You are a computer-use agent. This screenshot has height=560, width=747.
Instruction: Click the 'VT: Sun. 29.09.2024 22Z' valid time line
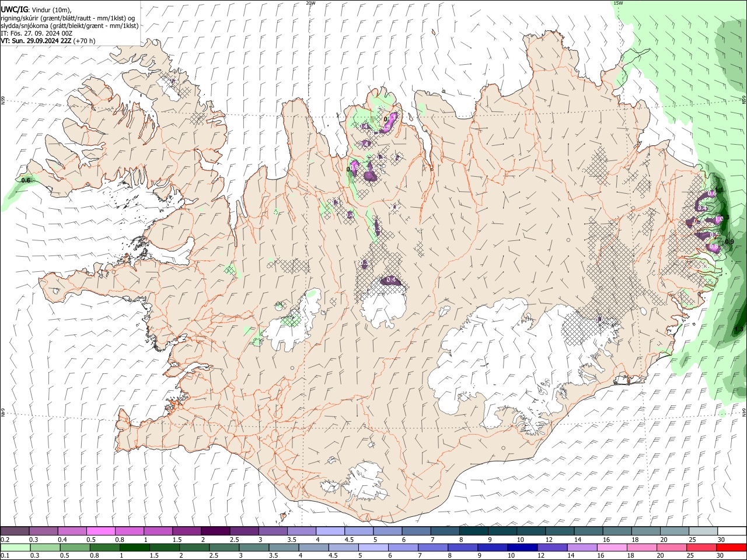pos(48,41)
